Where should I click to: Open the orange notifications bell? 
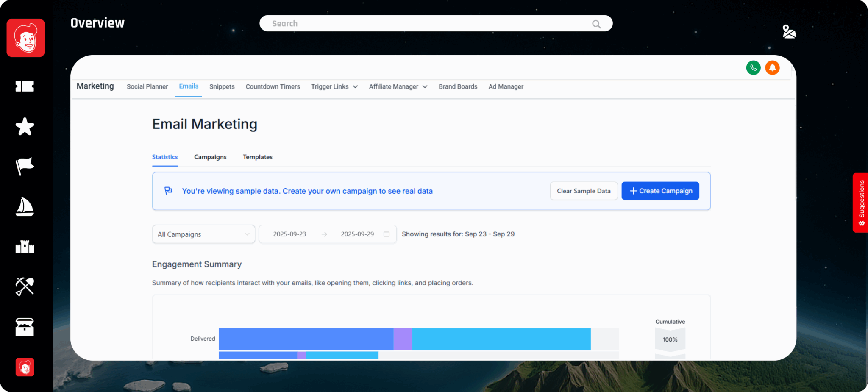pos(772,68)
